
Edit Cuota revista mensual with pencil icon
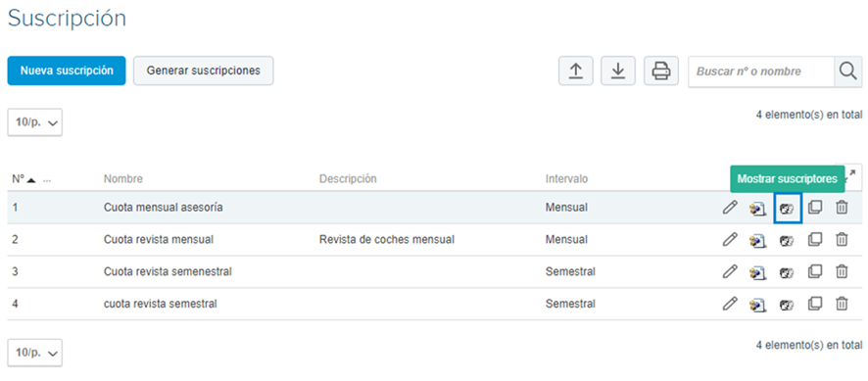pos(730,240)
